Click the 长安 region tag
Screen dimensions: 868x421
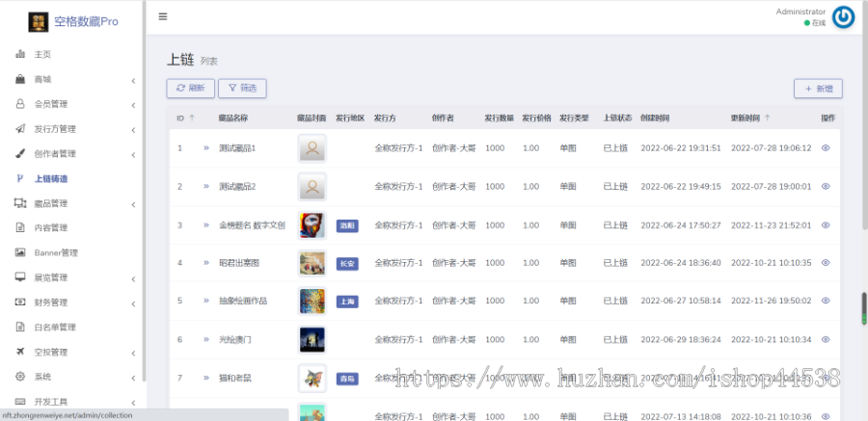point(347,264)
